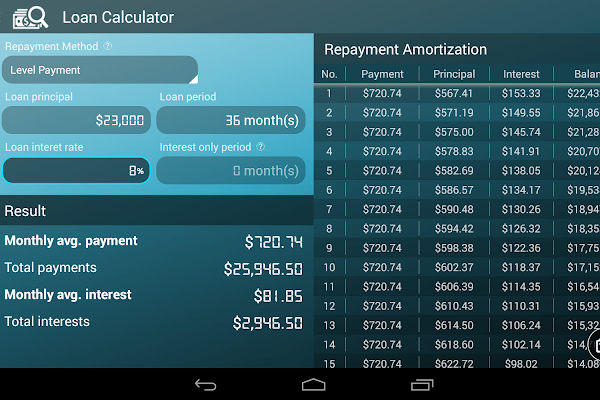Select the Loan period label

click(x=188, y=96)
